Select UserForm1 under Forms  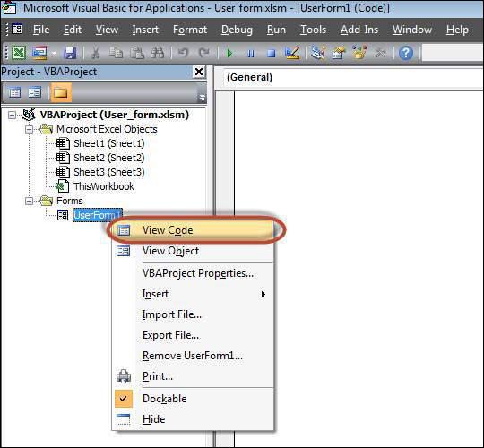98,215
